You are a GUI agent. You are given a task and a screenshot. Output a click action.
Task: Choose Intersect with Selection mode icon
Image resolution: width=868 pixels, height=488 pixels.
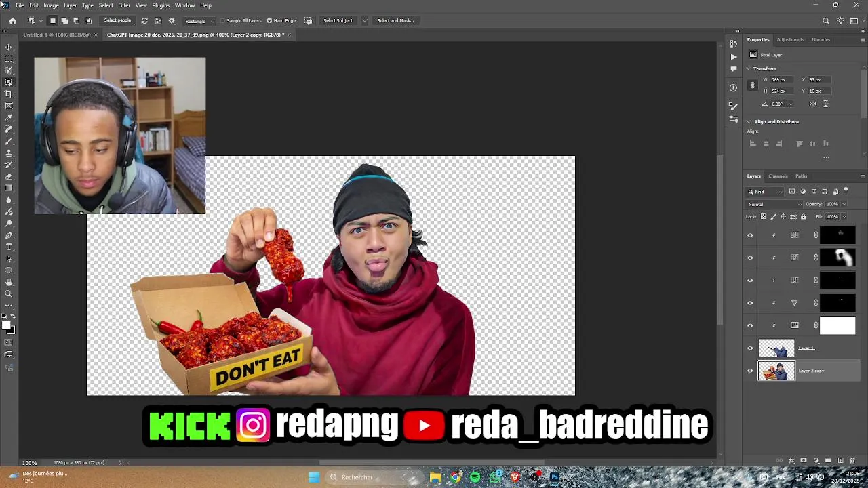(x=87, y=20)
